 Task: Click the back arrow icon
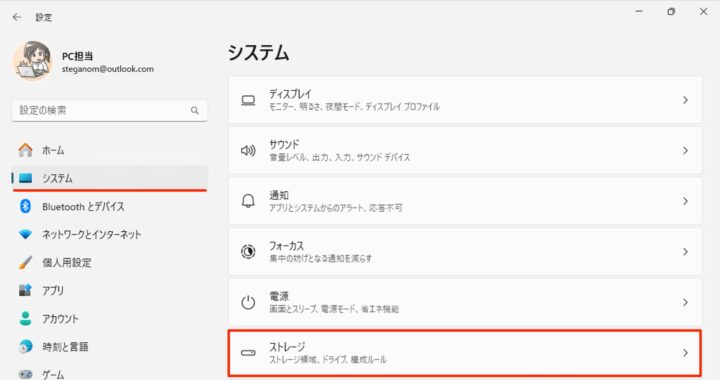pos(17,17)
